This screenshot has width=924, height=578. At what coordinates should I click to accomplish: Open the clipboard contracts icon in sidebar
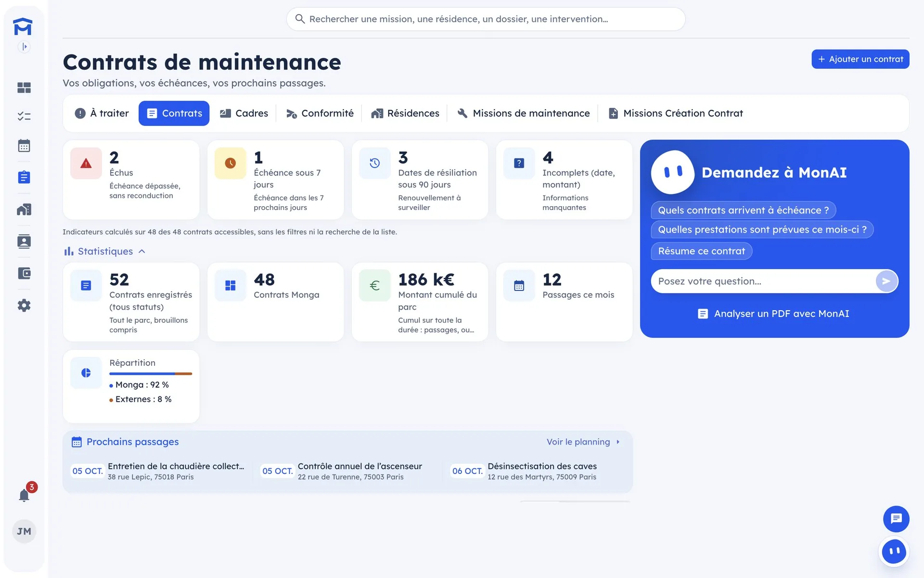[x=24, y=177]
